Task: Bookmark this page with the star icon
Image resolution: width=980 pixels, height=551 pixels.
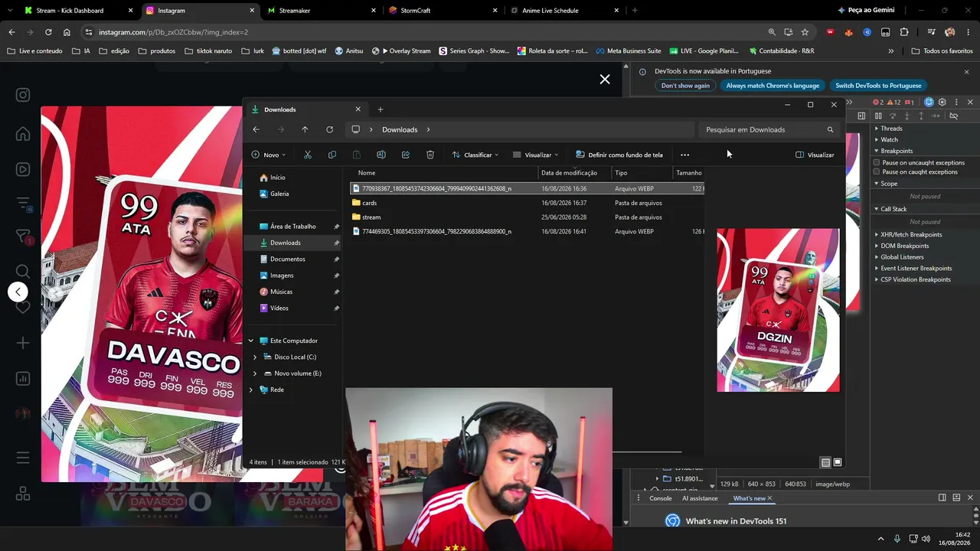Action: point(805,32)
